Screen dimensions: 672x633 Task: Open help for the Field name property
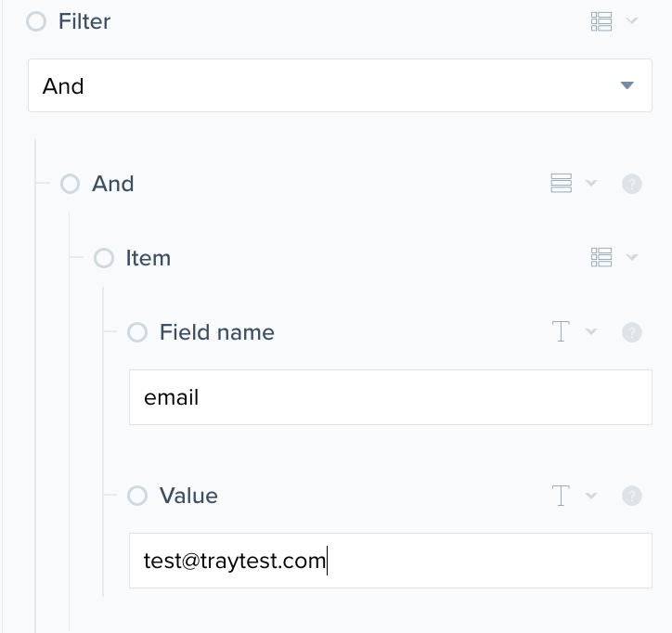click(x=632, y=332)
